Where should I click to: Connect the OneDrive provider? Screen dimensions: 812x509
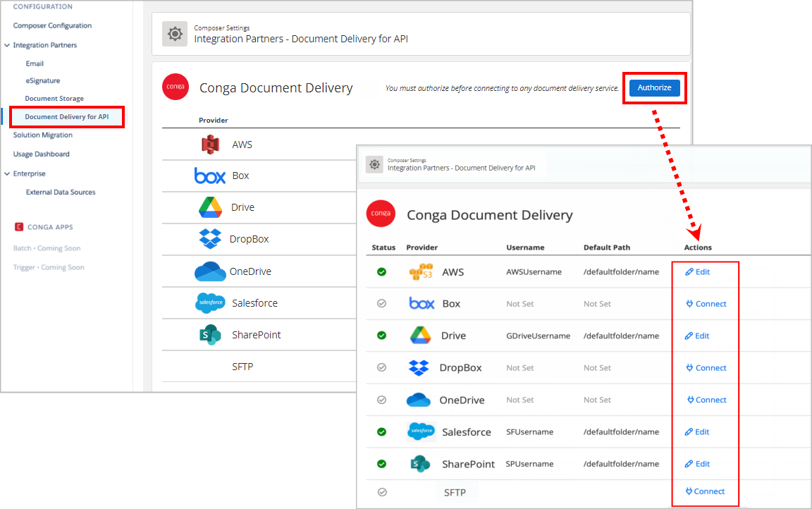[x=707, y=400]
